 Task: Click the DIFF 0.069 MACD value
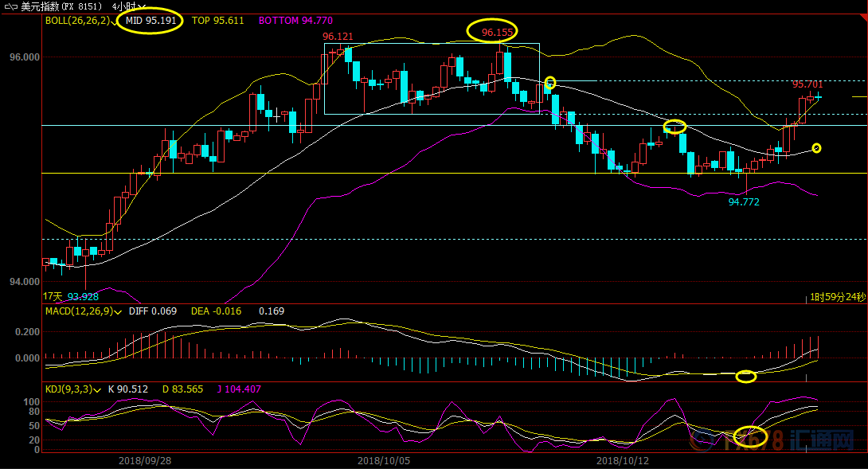[x=153, y=311]
